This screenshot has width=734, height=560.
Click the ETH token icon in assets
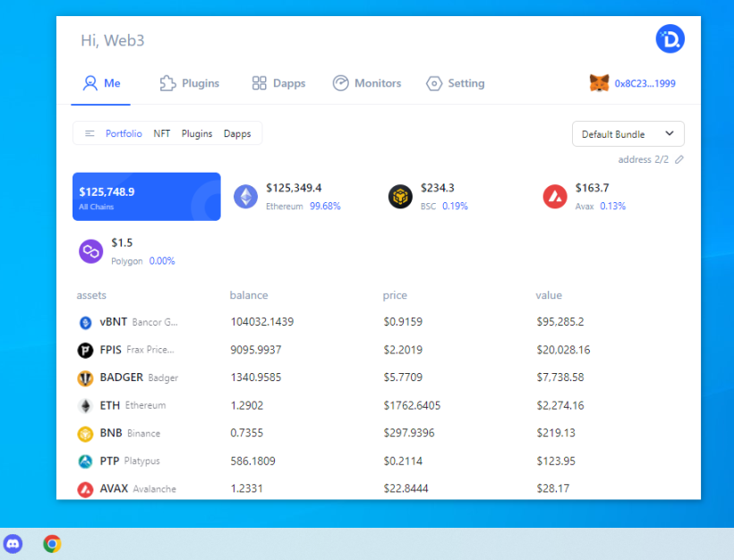coord(85,405)
